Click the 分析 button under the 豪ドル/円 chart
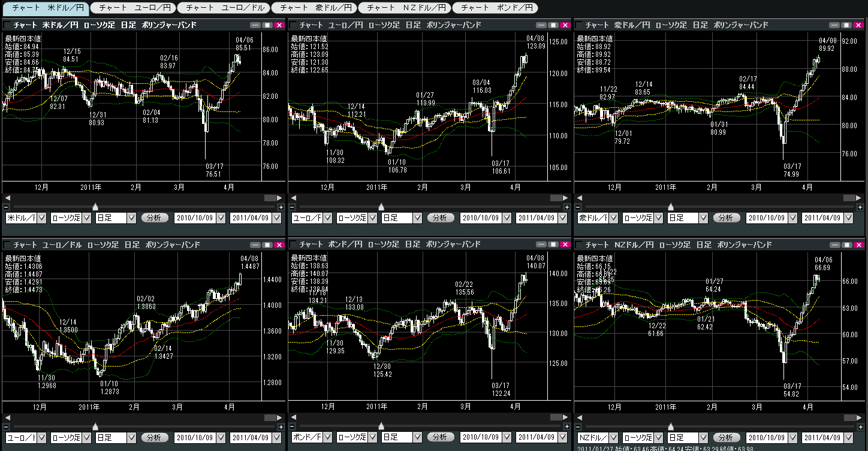Viewport: 868px width, 451px height. click(727, 218)
